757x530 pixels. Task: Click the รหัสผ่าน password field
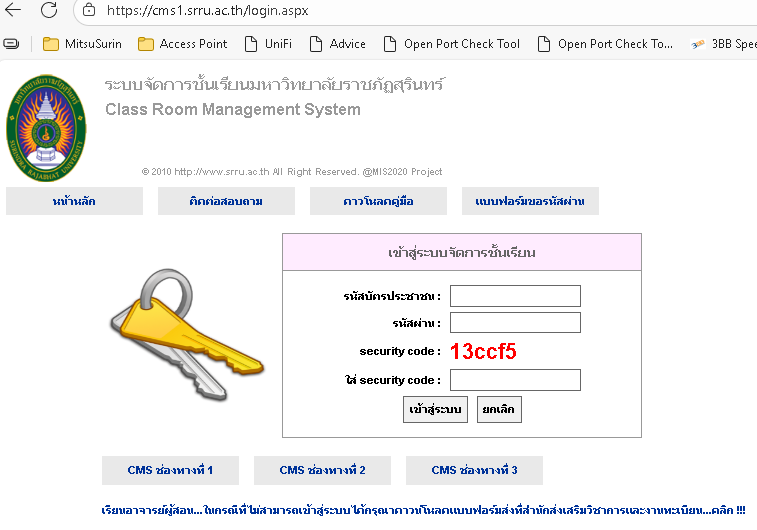tap(515, 322)
